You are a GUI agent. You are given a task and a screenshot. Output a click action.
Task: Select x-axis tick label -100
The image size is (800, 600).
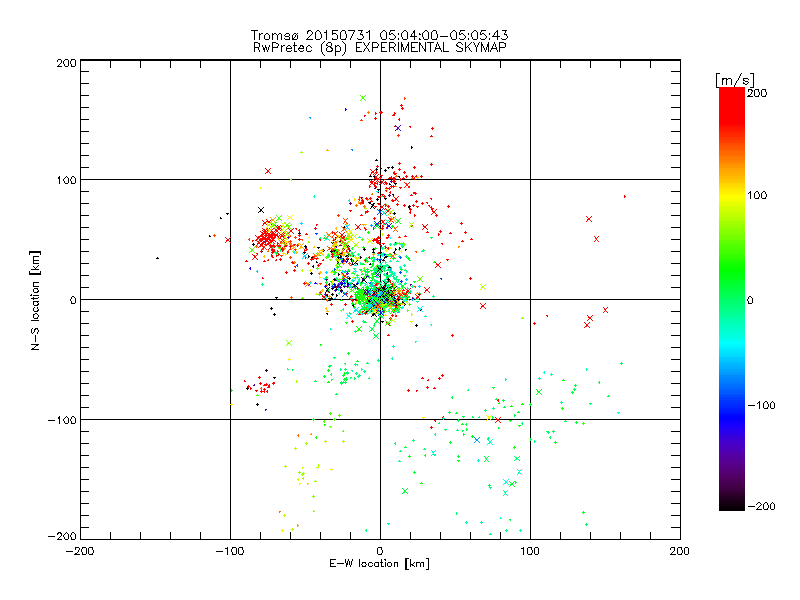tap(230, 551)
